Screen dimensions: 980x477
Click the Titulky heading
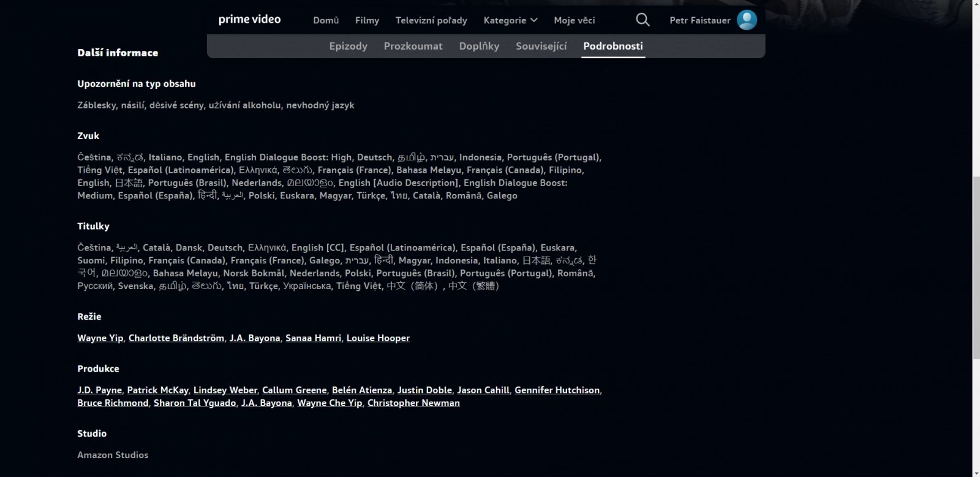coord(93,227)
